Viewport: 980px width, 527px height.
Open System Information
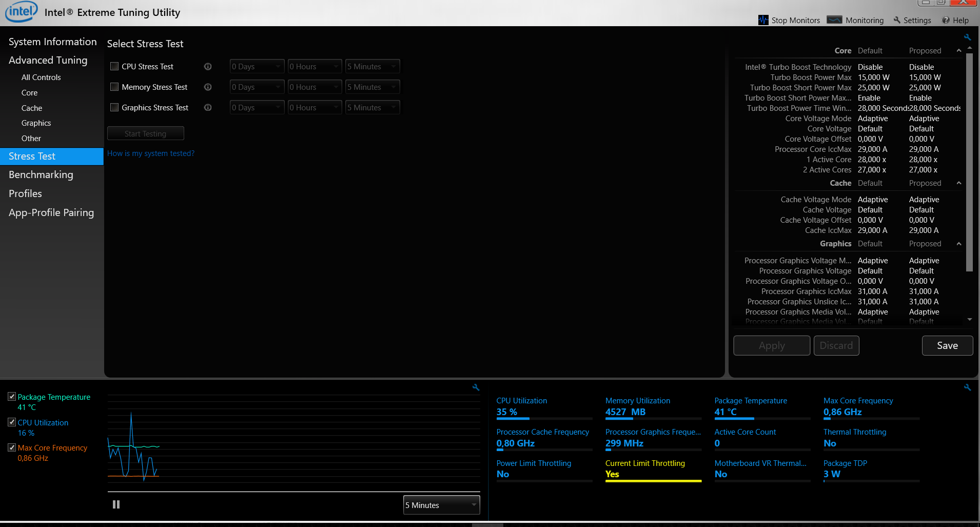pos(52,42)
